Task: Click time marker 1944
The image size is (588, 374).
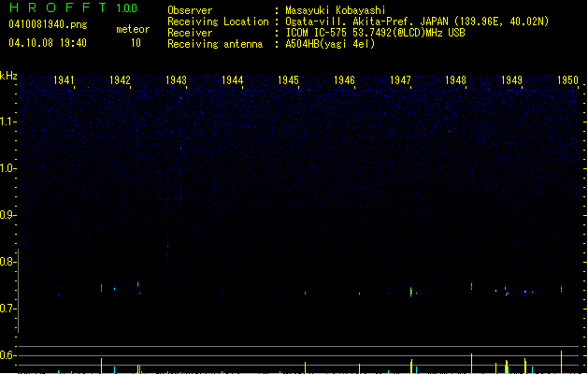Action: tap(232, 80)
